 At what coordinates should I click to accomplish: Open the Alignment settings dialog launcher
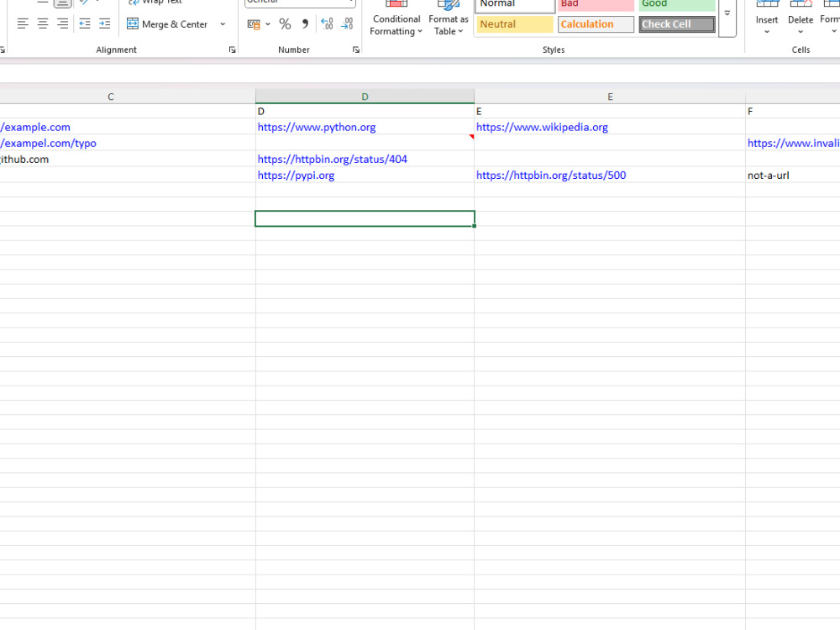point(232,50)
